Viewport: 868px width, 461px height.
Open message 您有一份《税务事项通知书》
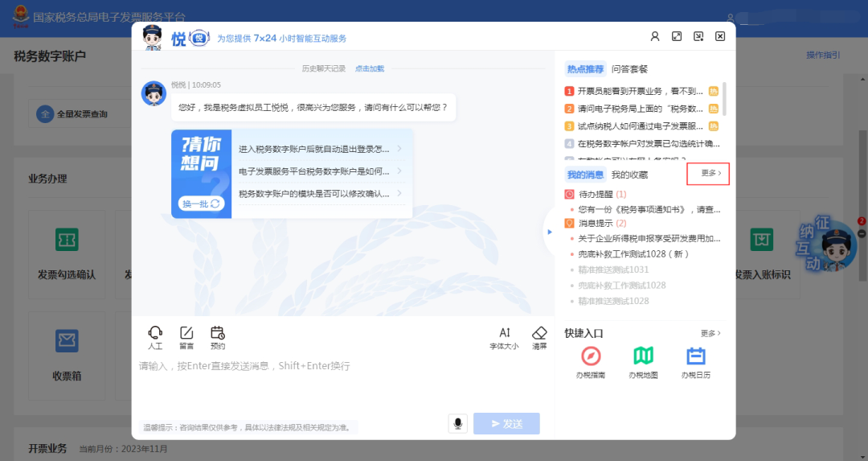649,209
